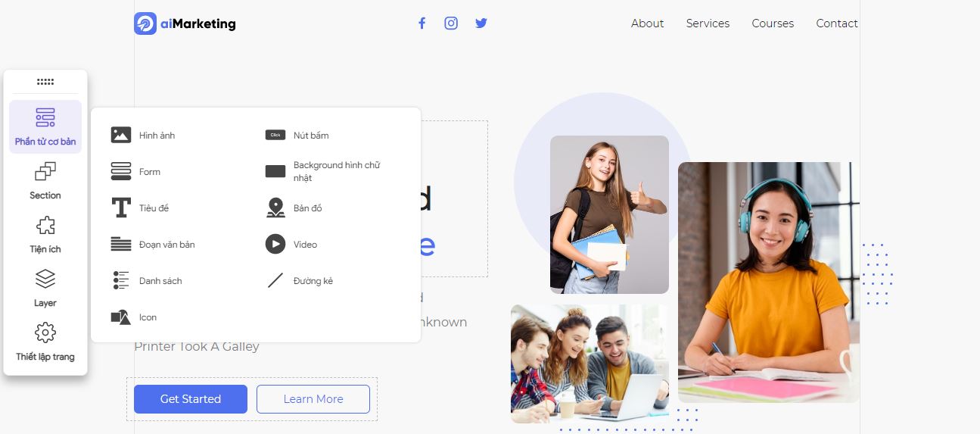Click the 'Bản đồ' label text
This screenshot has width=980, height=434.
[x=307, y=208]
